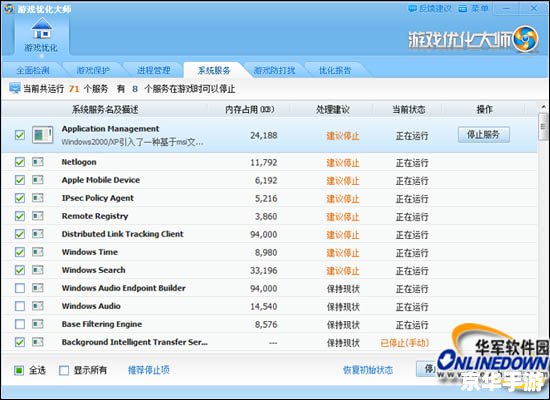Click the Windows Audio Endpoint Builder icon

click(x=38, y=288)
